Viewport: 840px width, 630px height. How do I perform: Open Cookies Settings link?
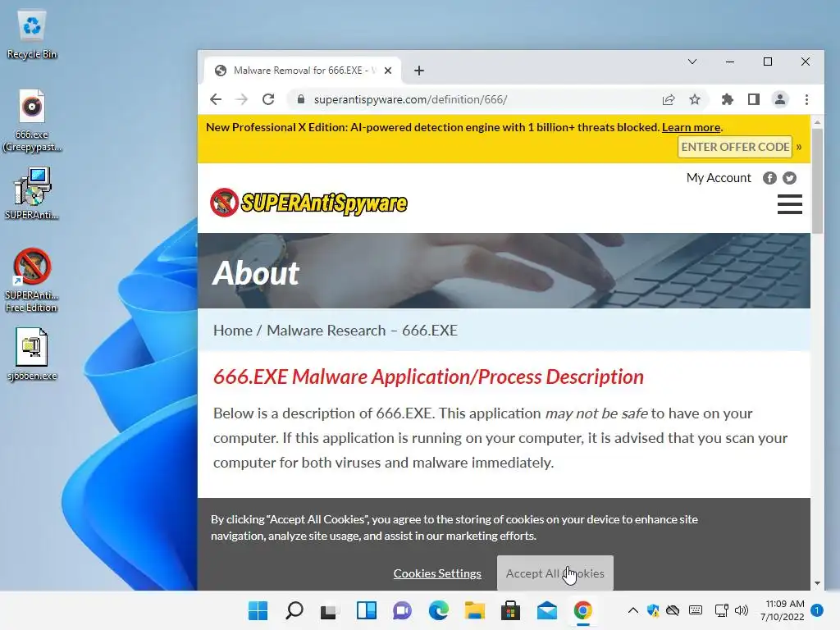[x=437, y=573]
